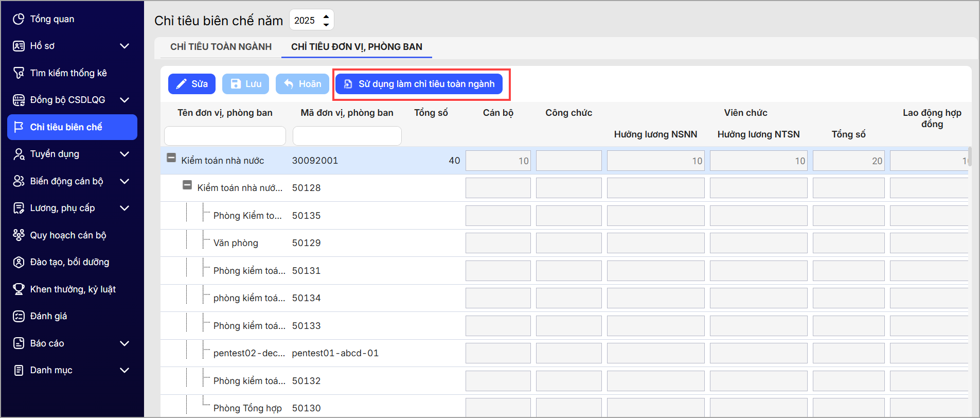
Task: Switch to CHỈ TIÊU TOÀN NGÀNH tab
Action: click(x=221, y=47)
